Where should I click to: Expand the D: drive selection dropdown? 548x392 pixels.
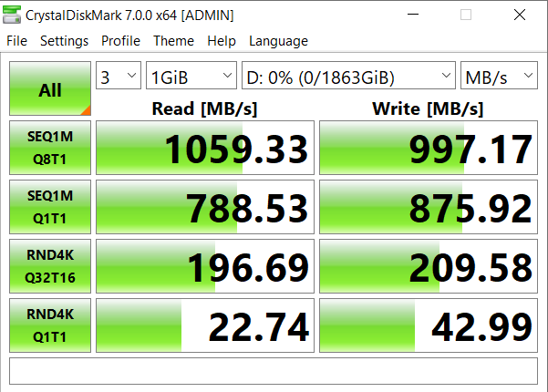348,76
